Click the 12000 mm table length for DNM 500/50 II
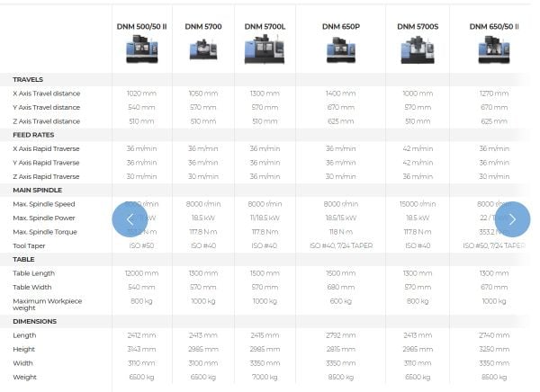Viewport: 540px width, 392px height. (141, 273)
